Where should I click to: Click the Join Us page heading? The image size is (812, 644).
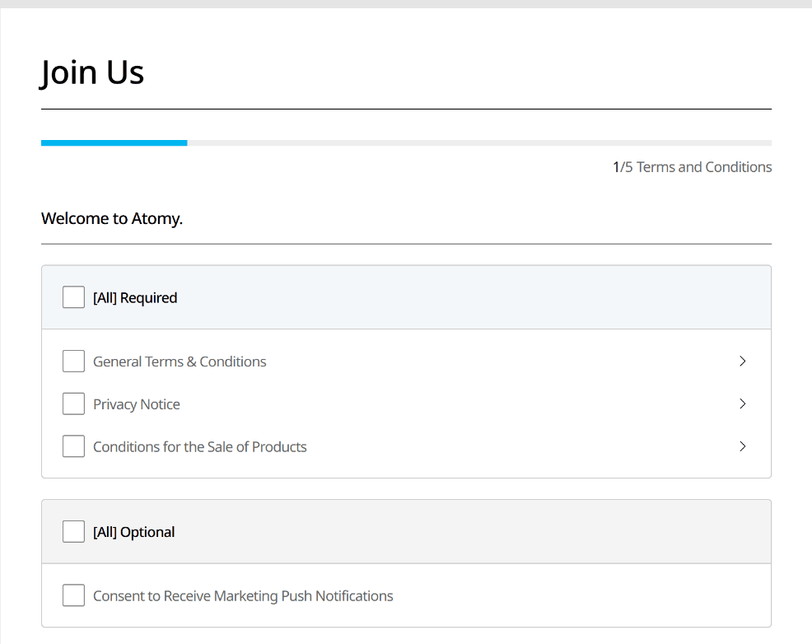pos(92,72)
